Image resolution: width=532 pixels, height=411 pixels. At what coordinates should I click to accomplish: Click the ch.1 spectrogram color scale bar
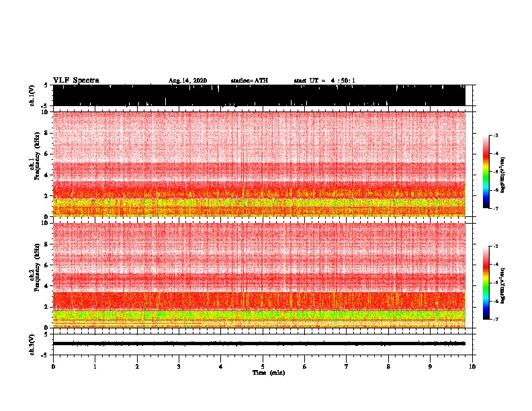486,172
